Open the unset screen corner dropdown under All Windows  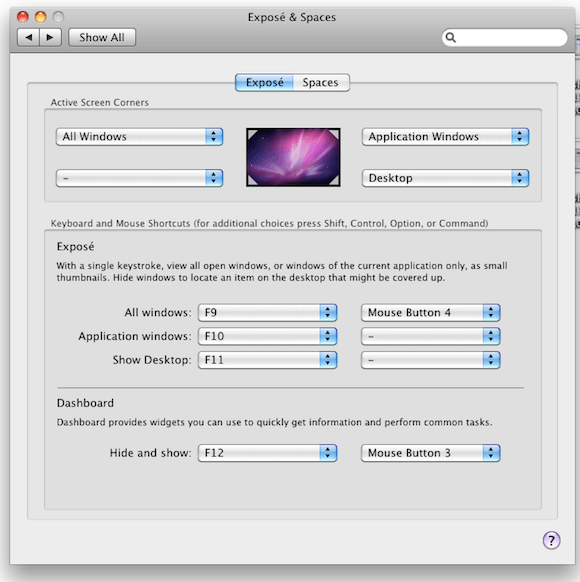pos(139,178)
